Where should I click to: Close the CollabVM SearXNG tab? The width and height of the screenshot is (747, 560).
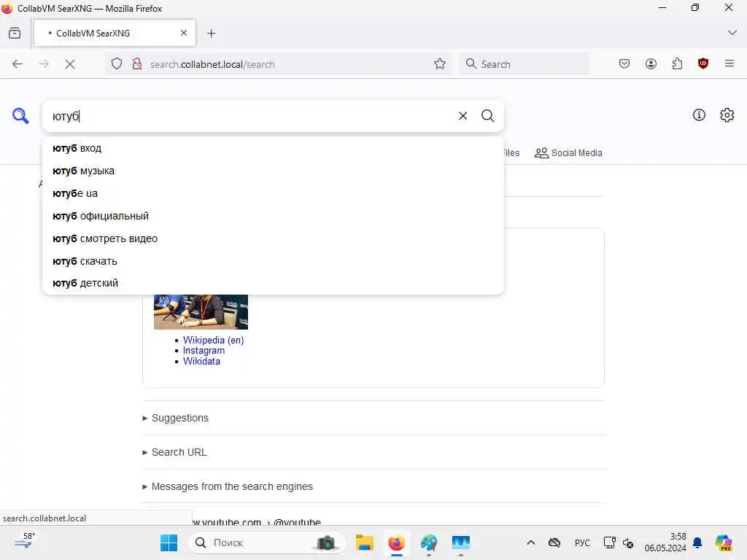pos(184,33)
